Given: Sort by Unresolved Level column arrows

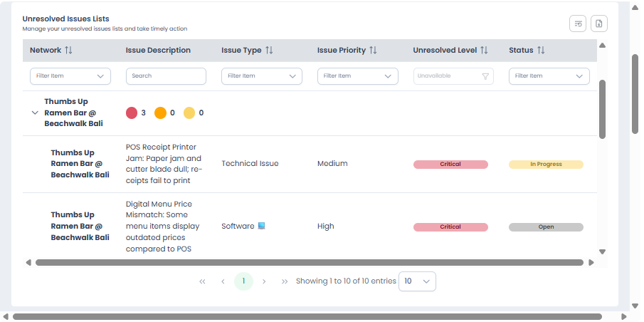Looking at the screenshot, I should [484, 51].
